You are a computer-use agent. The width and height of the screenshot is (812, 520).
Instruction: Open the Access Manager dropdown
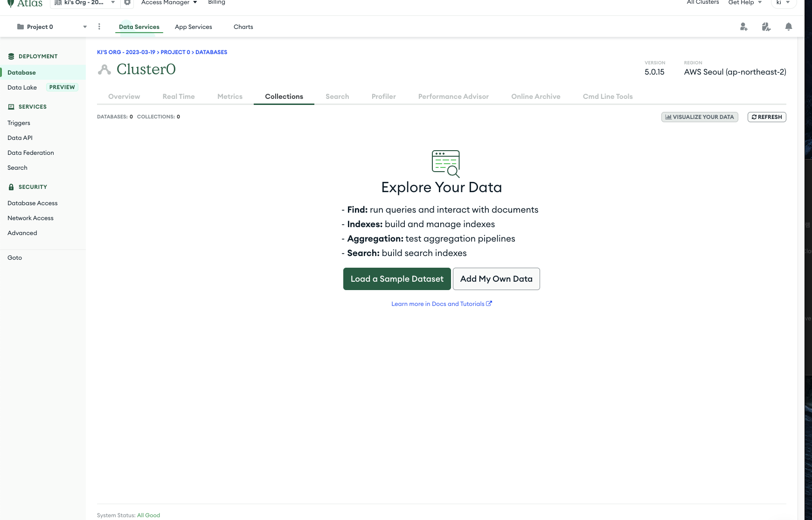(x=169, y=2)
